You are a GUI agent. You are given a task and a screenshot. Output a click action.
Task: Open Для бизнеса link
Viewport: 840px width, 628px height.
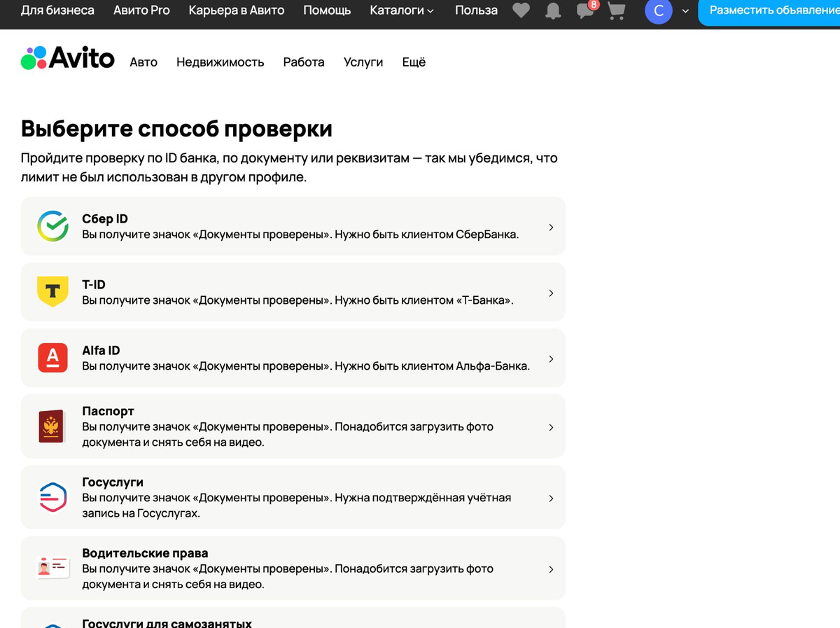coord(57,11)
